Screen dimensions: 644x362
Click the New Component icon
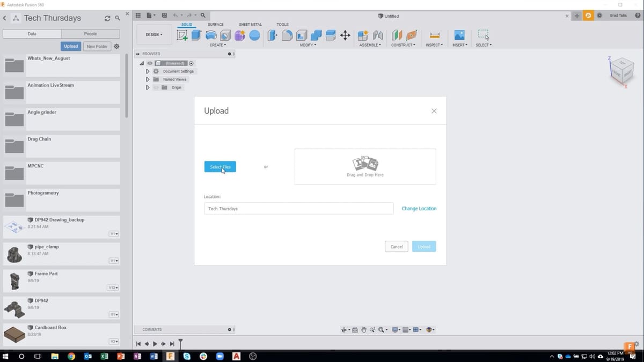click(x=363, y=35)
